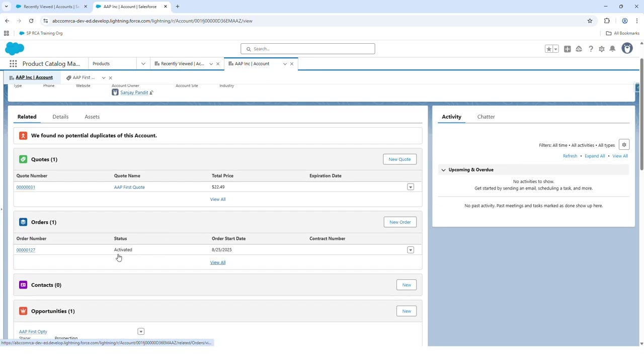Open the Sanjay Pandit owner link
The height and width of the screenshot is (362, 644).
tap(134, 93)
